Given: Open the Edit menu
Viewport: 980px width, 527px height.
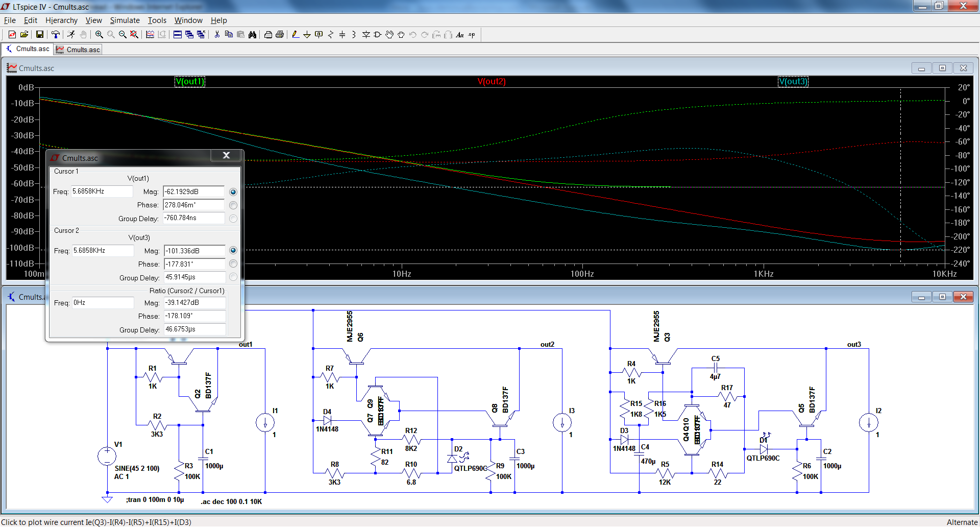Looking at the screenshot, I should coord(31,20).
